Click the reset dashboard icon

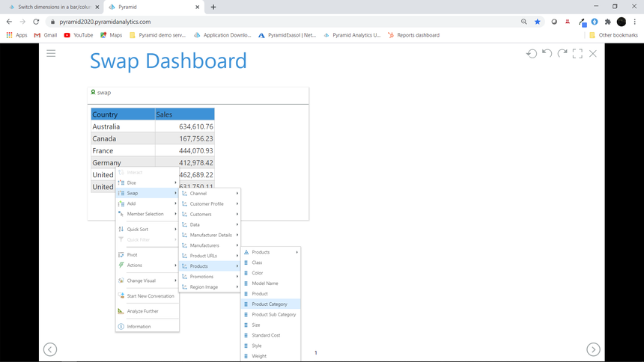[x=532, y=54]
